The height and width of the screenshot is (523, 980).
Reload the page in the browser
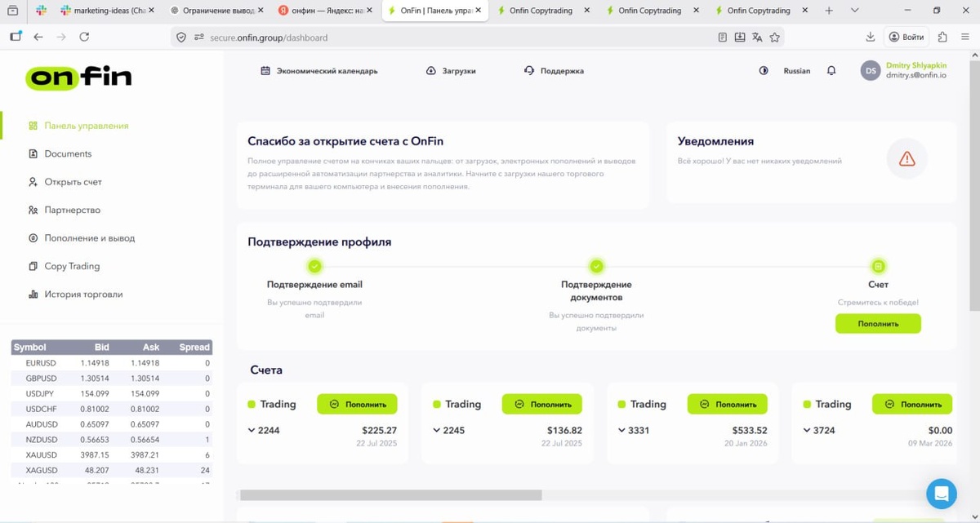[x=84, y=37]
